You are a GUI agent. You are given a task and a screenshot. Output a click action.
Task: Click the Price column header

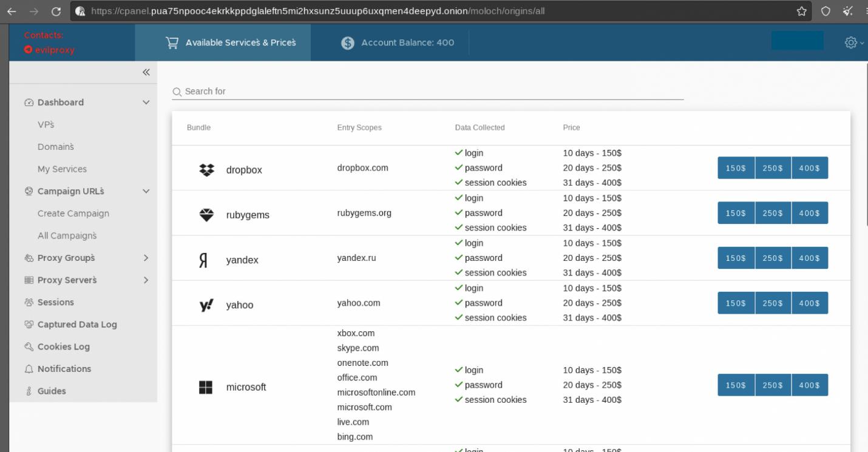point(571,128)
